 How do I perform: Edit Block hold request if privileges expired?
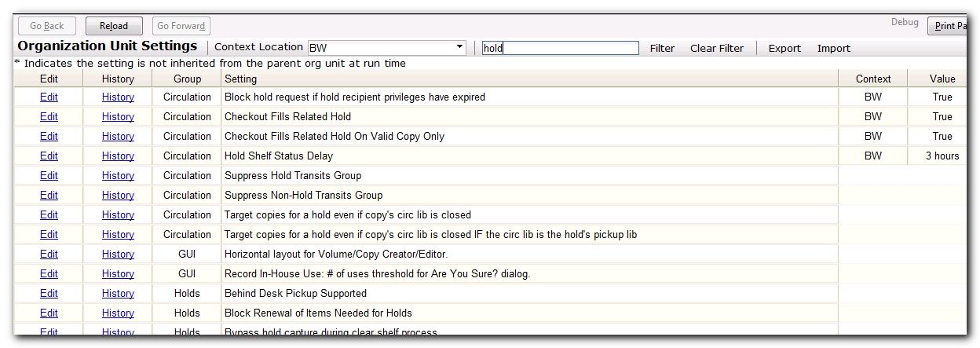(x=49, y=97)
